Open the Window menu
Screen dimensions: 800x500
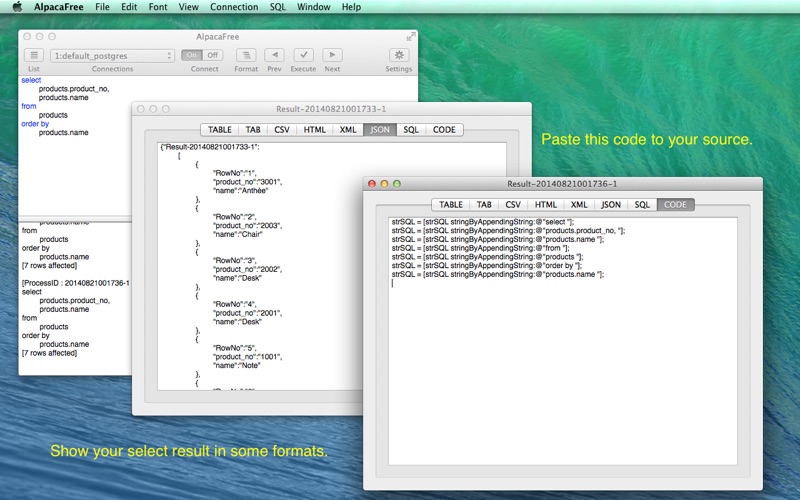point(314,7)
